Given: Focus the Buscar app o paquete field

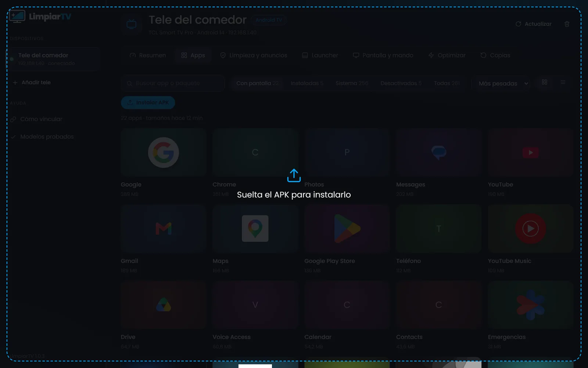Looking at the screenshot, I should 173,83.
